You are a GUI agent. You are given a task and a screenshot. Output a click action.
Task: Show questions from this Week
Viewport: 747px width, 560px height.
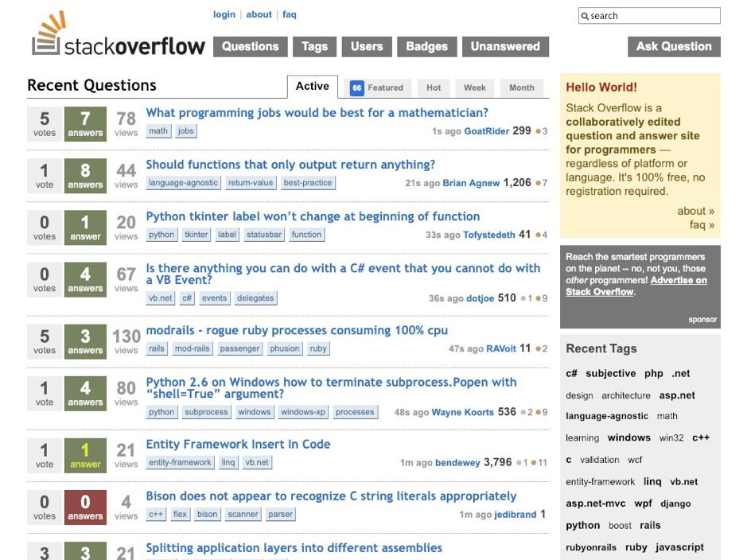(475, 87)
